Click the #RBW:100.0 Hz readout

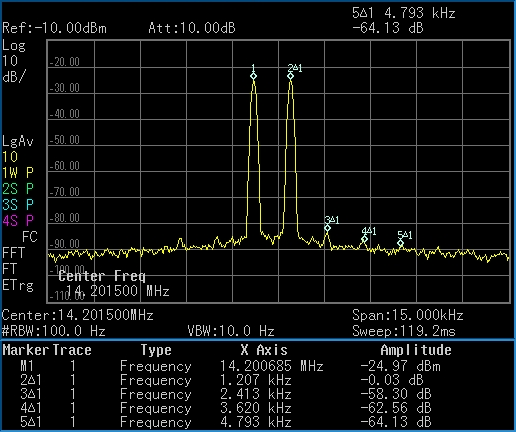pyautogui.click(x=54, y=331)
